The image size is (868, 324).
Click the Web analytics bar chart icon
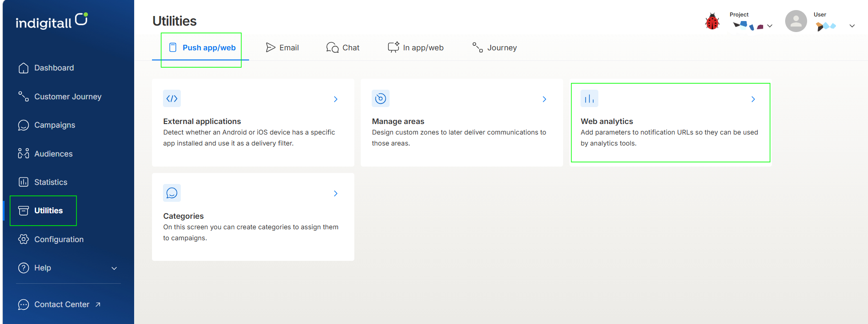[589, 98]
